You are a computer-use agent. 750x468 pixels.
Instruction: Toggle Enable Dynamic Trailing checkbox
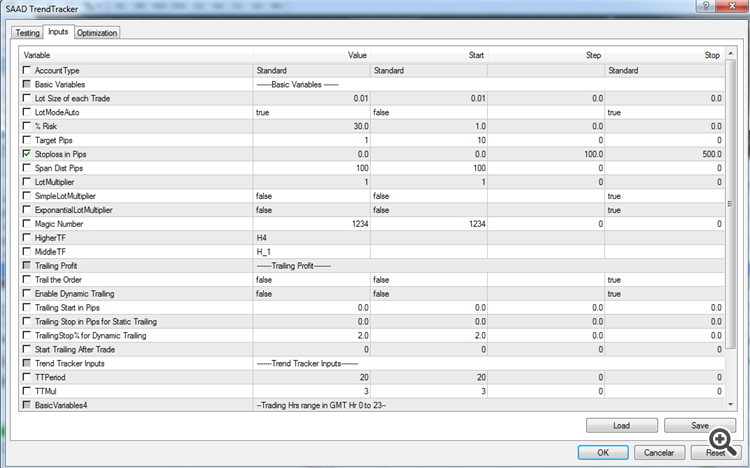pos(27,293)
